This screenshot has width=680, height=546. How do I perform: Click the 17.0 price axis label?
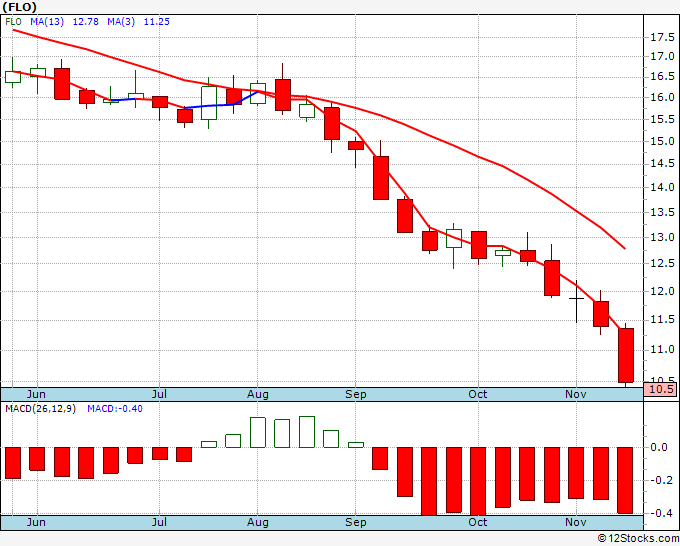click(x=662, y=56)
